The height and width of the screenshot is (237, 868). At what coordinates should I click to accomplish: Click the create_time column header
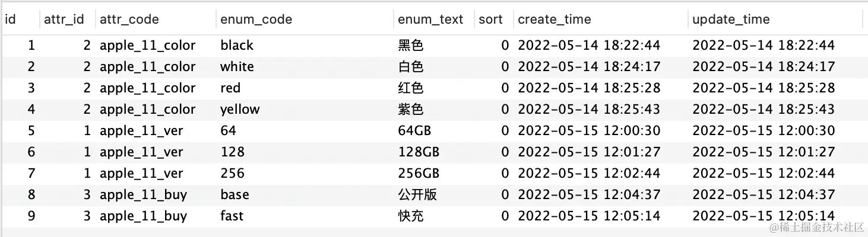pos(554,20)
